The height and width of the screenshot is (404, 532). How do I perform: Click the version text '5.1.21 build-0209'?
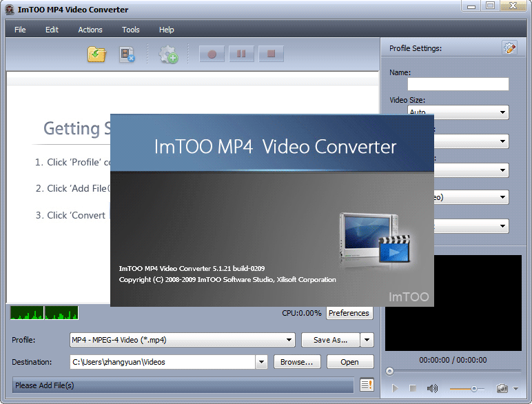pos(239,269)
